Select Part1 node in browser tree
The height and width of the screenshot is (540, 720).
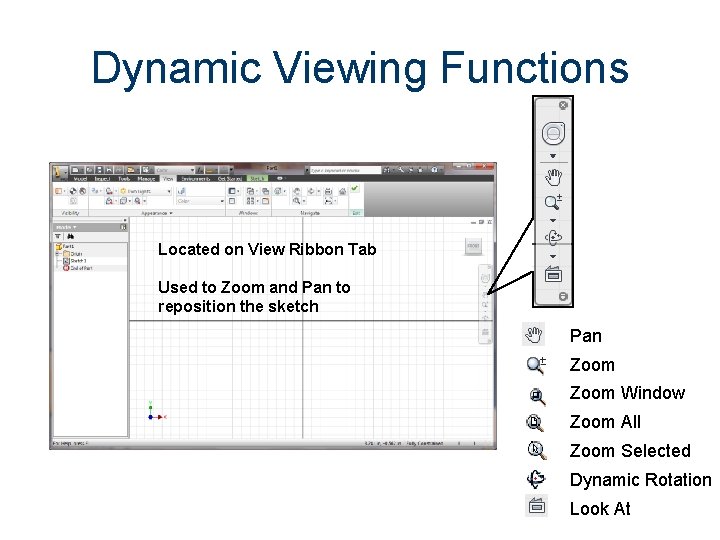pos(65,247)
